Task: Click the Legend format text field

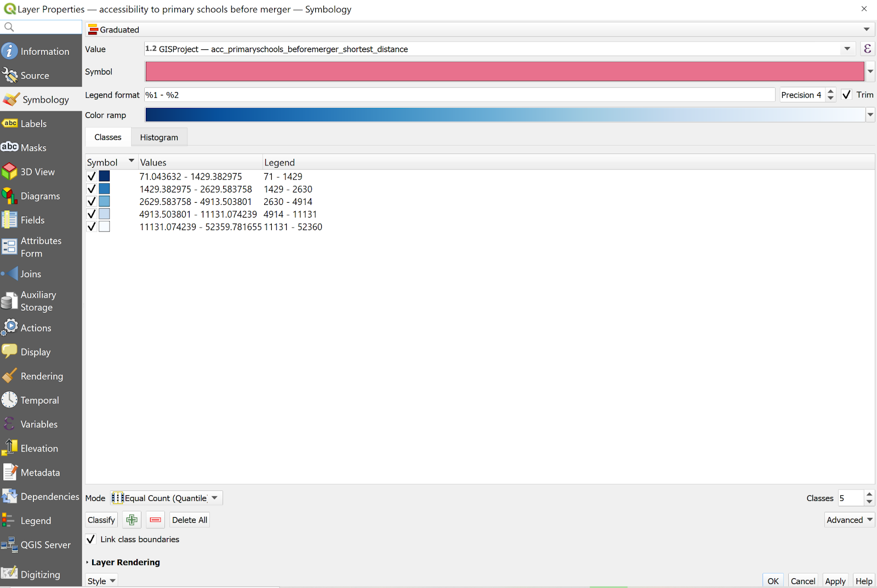Action: [459, 95]
